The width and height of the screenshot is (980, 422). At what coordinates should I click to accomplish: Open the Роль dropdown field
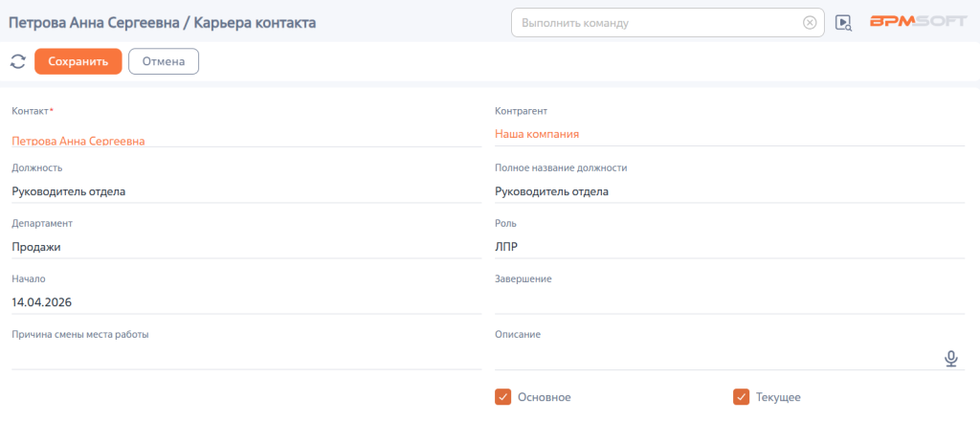coord(730,248)
